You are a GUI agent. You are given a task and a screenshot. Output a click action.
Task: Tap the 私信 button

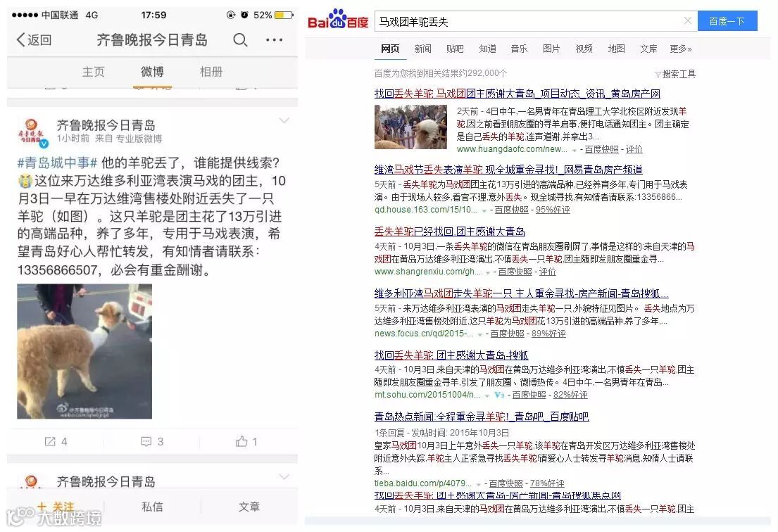coord(152,507)
